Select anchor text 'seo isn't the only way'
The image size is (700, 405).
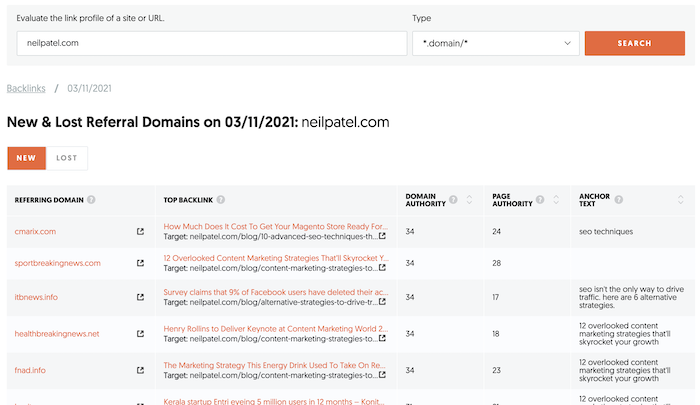pyautogui.click(x=631, y=297)
